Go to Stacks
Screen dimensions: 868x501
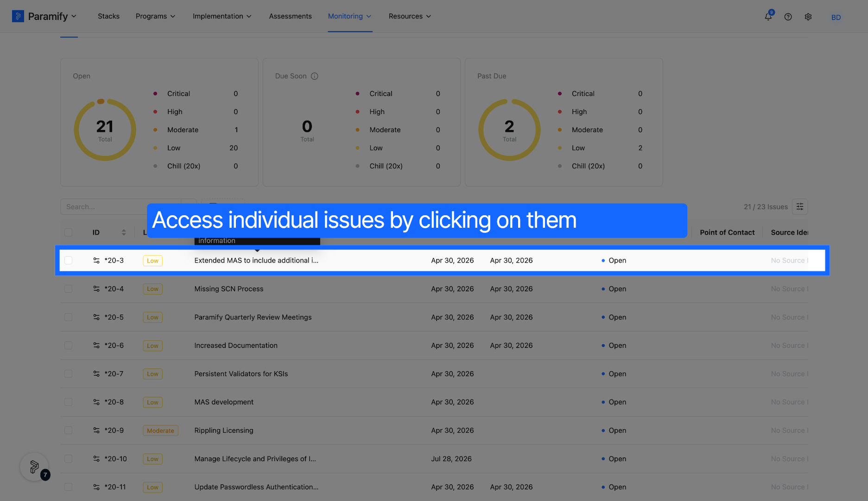(x=108, y=16)
